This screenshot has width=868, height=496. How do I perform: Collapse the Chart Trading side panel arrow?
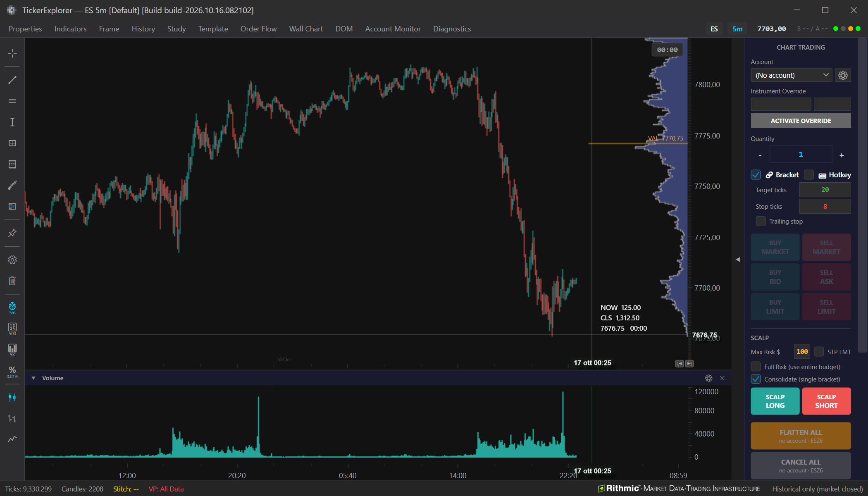click(x=738, y=260)
